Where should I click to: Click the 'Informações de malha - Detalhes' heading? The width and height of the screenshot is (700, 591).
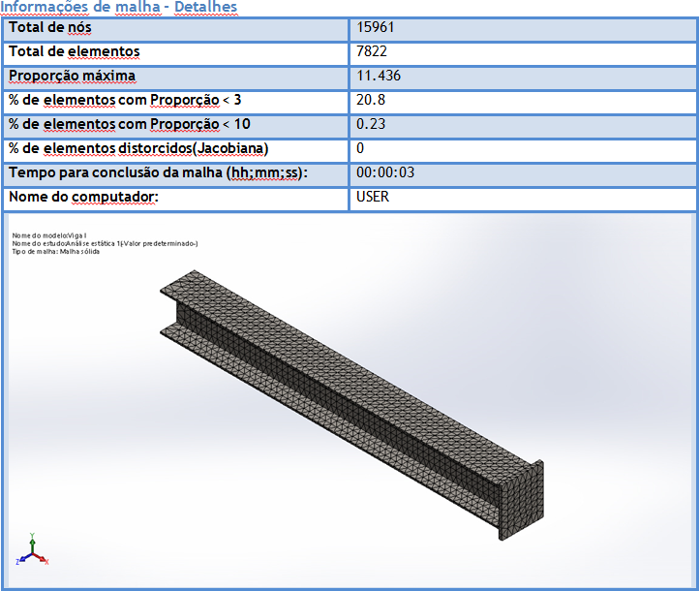(x=118, y=7)
